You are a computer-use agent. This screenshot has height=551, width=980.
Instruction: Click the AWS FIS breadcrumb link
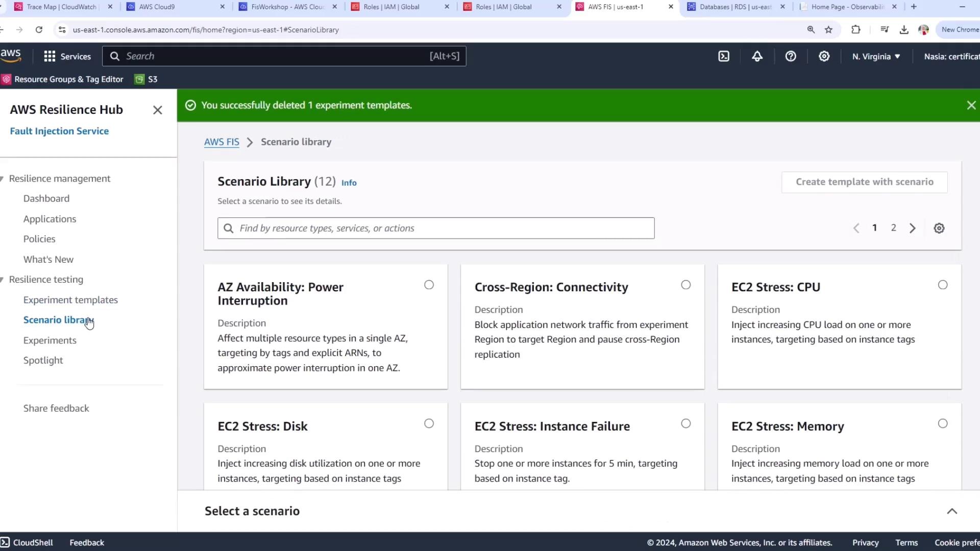click(222, 142)
